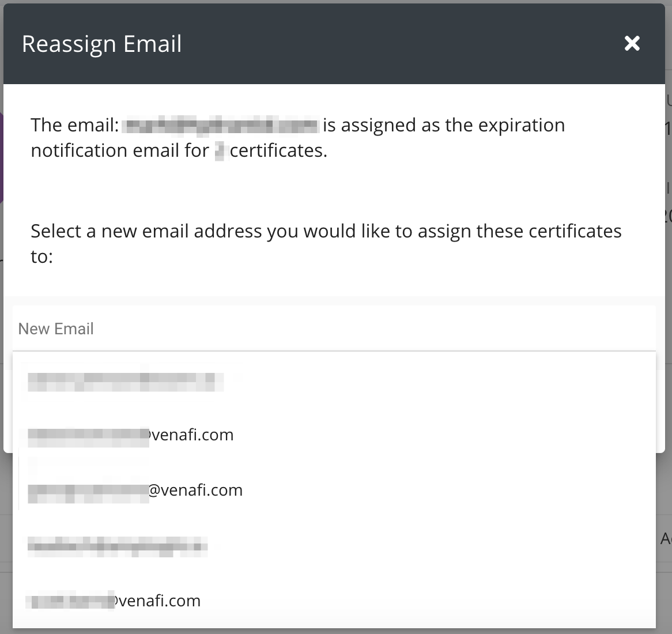This screenshot has width=672, height=634.
Task: Click the "Select a new email address" instruction text
Action: pos(326,231)
